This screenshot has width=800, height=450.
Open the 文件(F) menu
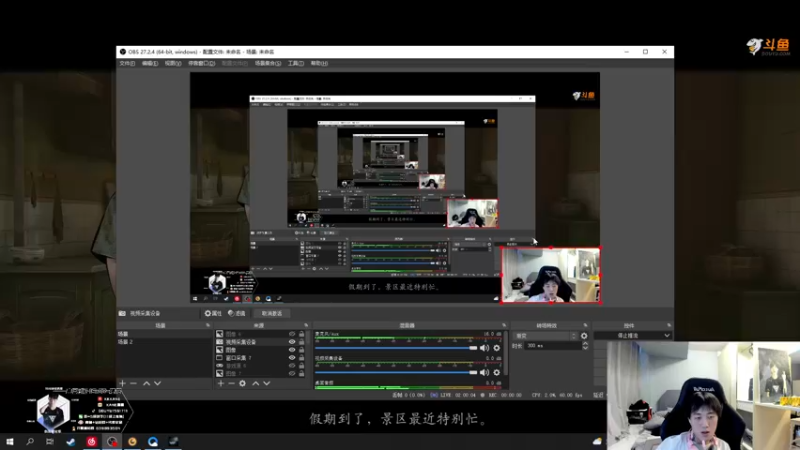(x=127, y=63)
